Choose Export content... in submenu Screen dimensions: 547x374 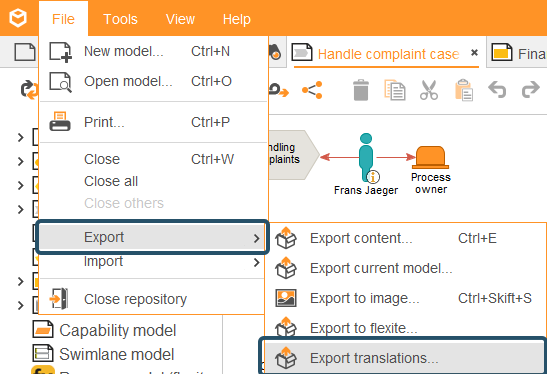click(x=405, y=238)
